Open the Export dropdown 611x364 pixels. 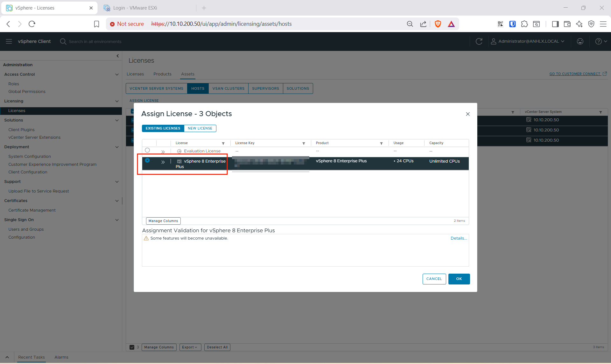coord(190,347)
